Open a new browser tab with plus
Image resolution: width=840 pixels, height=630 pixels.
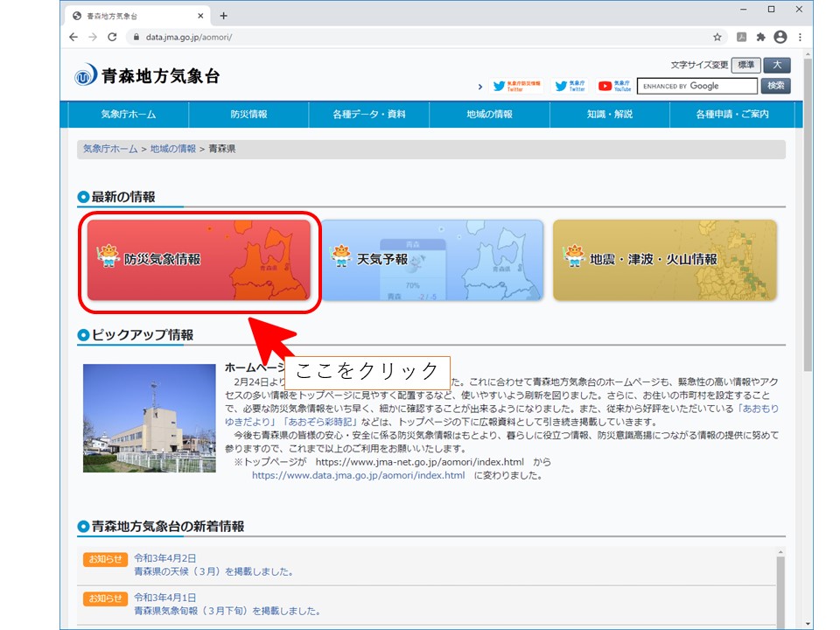tap(223, 16)
